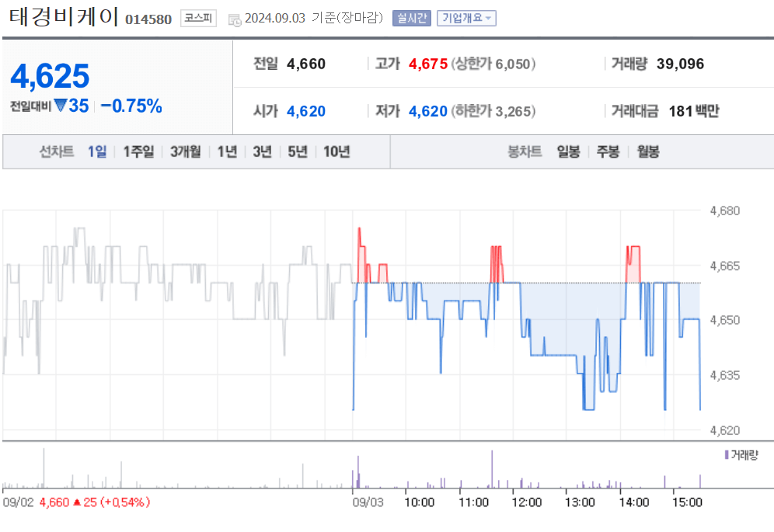Click the upper limit value 6,050

point(513,64)
